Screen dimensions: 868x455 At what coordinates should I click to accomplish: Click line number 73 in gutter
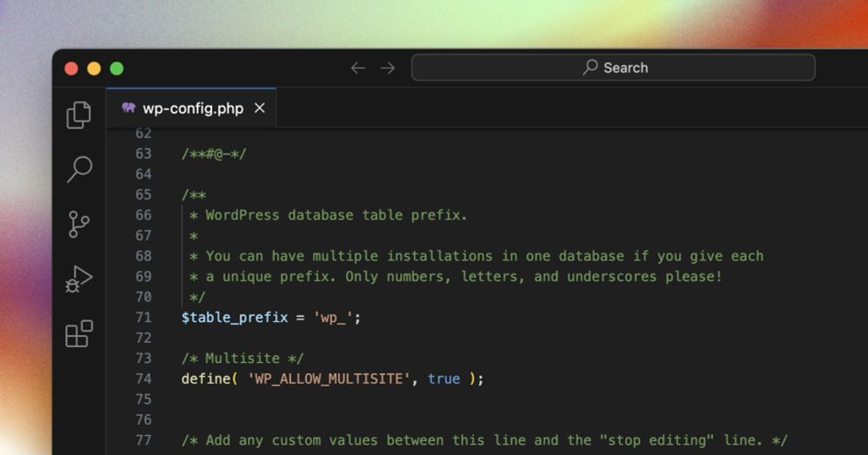(x=143, y=358)
